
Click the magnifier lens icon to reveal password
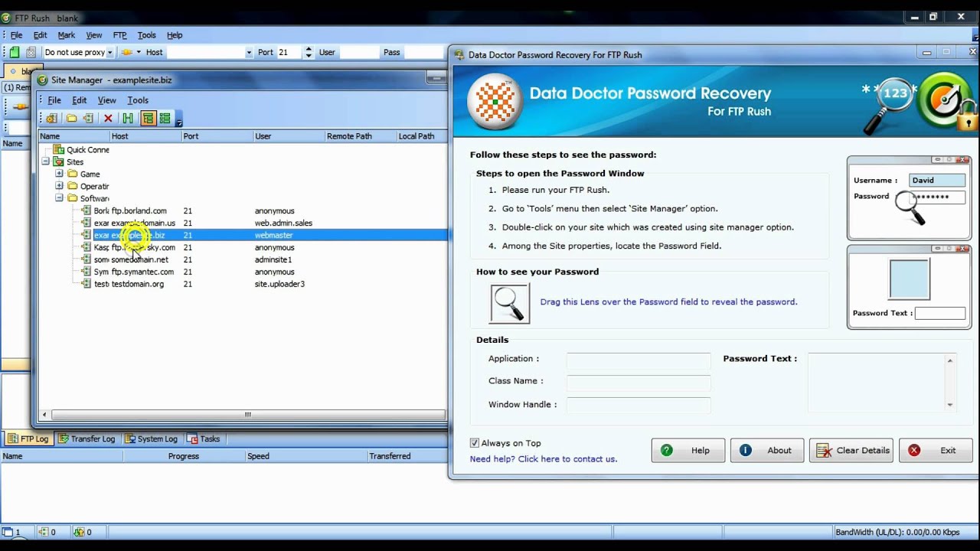(509, 303)
